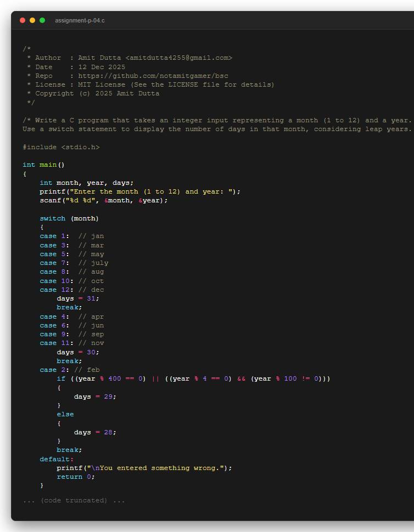Viewport: 414px width, 532px height.
Task: Click the yellow minimize dot in title bar
Action: (32, 20)
